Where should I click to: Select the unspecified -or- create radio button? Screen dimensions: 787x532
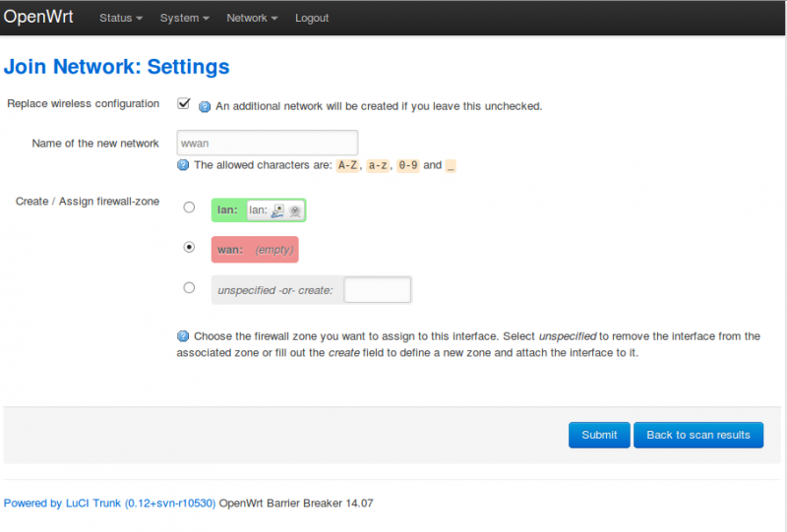(x=189, y=288)
